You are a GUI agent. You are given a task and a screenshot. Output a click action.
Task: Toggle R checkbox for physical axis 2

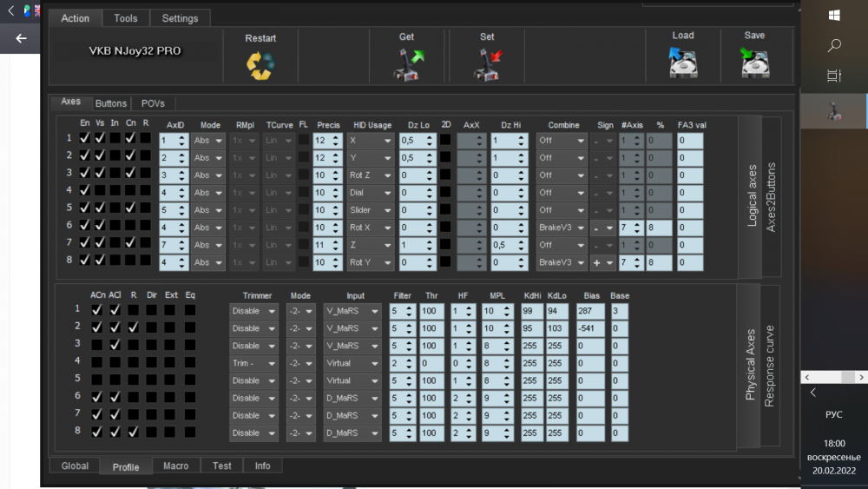(x=134, y=327)
